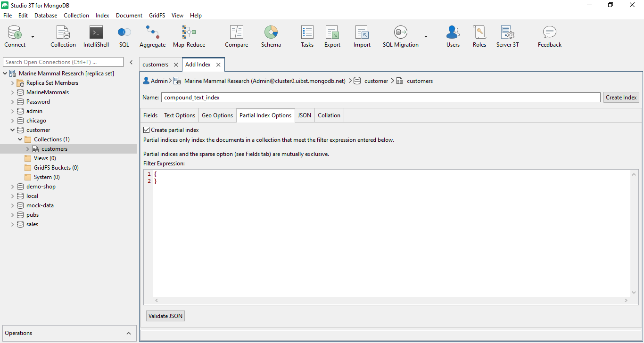Click the Create Index button
This screenshot has height=343, width=644.
(621, 97)
